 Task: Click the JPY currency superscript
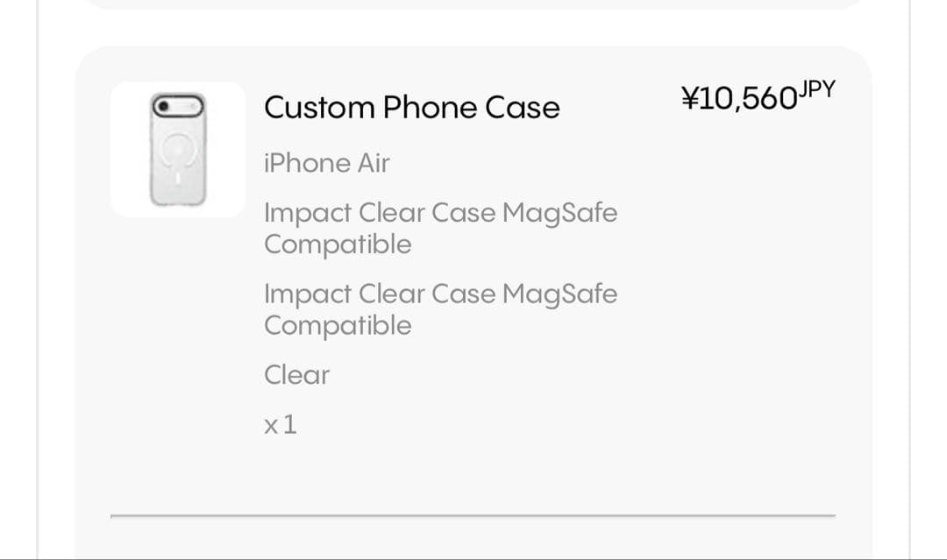tap(817, 89)
